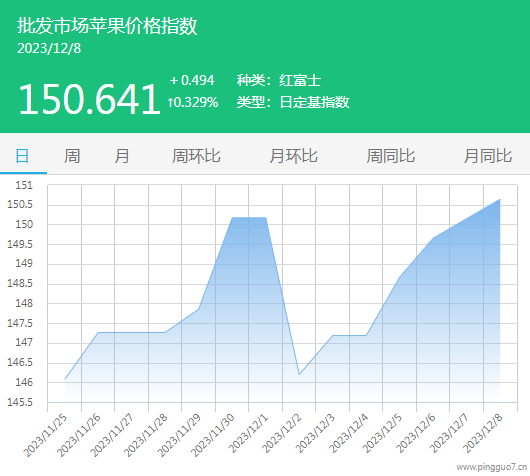Viewport: 530px width, 476px height.
Task: Click the 2023/11/25 x-axis label
Action: (x=45, y=435)
